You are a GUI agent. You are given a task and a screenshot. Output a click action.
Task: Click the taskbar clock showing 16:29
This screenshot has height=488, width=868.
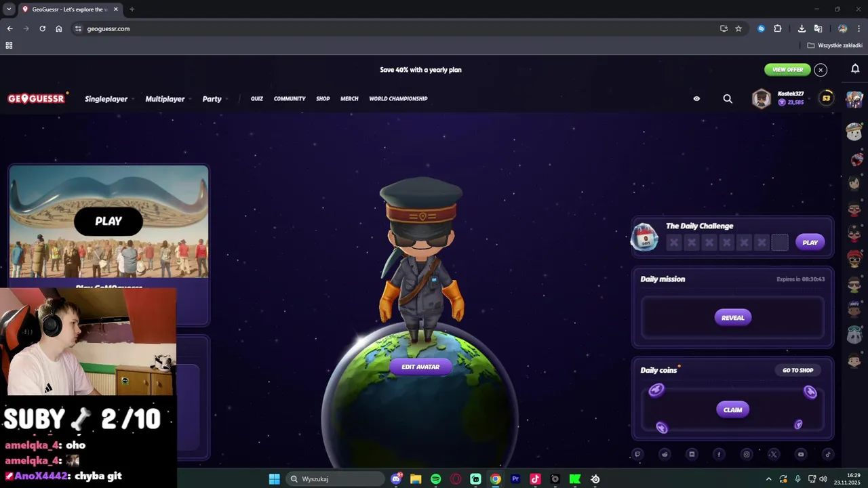(848, 479)
